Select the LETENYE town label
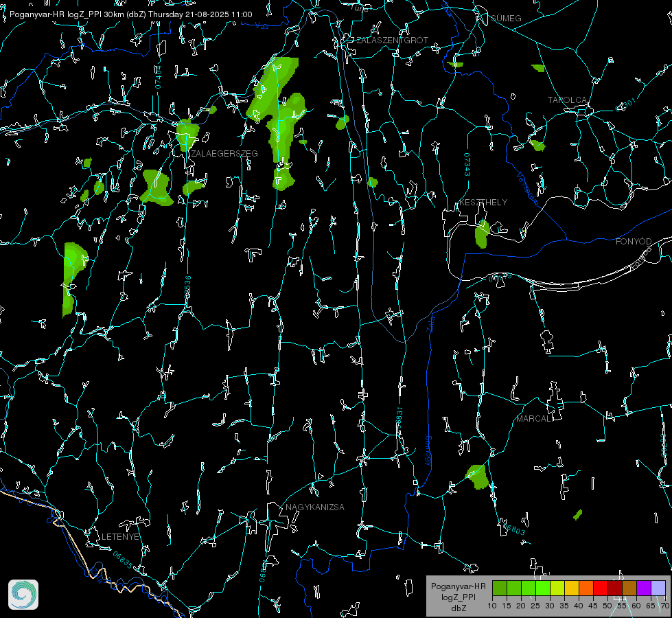 coord(120,536)
